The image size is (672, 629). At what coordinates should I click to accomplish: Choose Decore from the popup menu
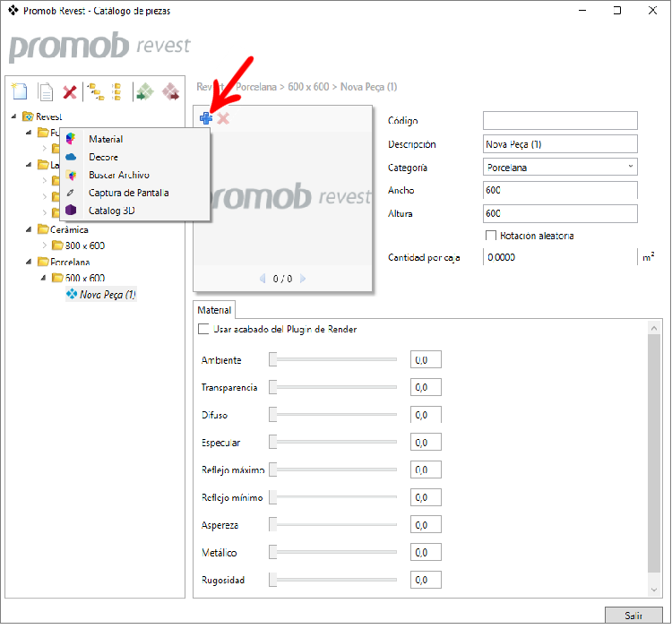tap(134, 157)
